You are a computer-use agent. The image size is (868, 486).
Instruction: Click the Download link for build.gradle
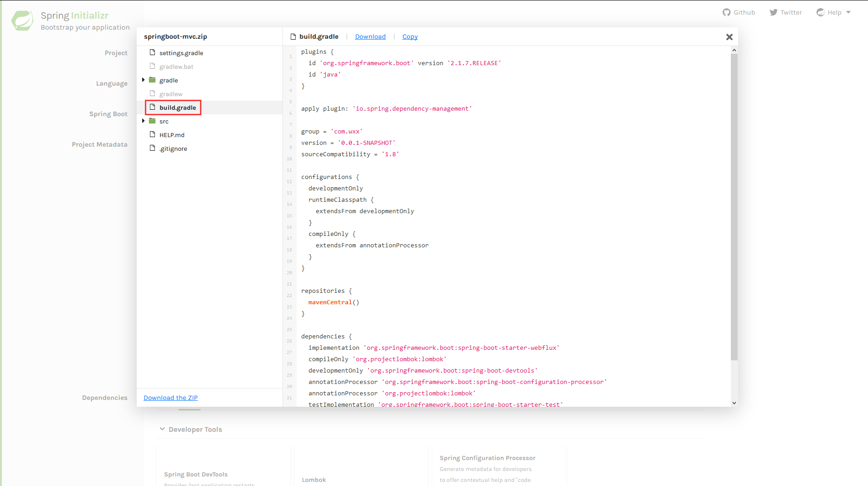[370, 36]
